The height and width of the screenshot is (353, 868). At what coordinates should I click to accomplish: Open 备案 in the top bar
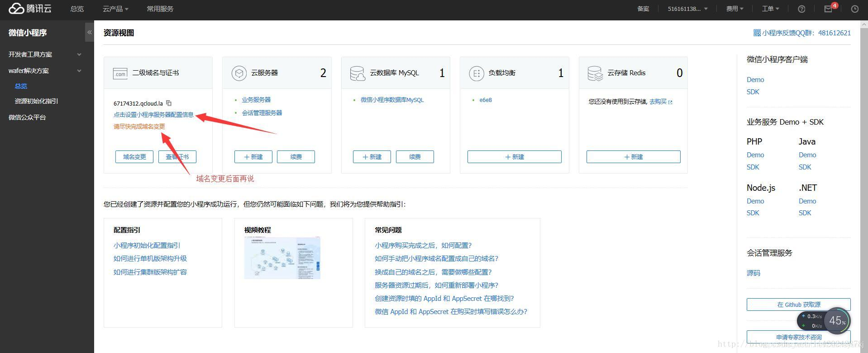click(643, 9)
